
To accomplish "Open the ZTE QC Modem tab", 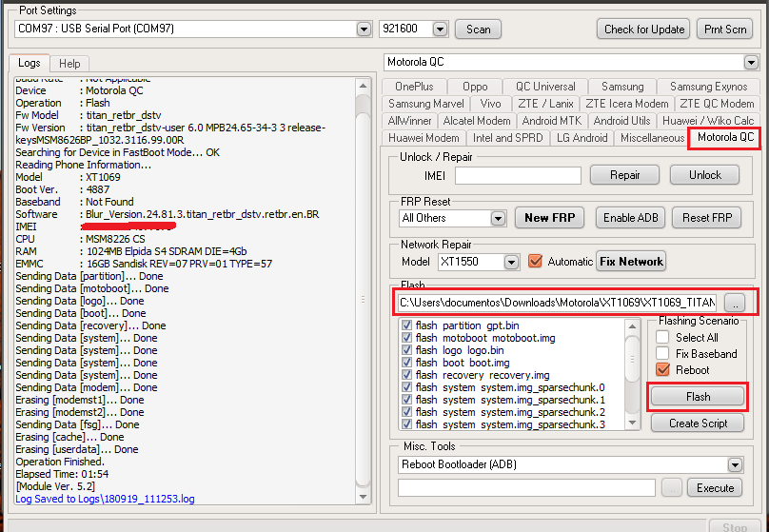I will coord(717,104).
